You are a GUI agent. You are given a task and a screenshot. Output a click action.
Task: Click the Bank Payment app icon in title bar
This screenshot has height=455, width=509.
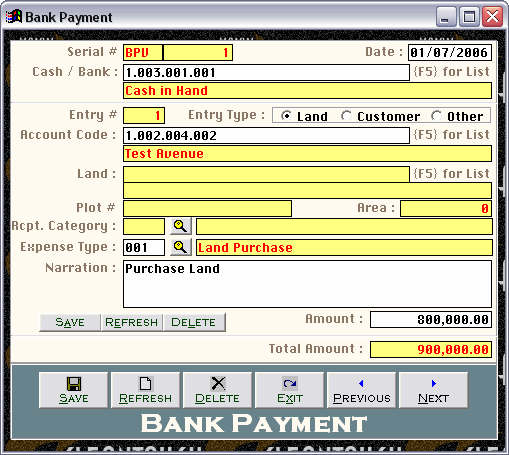coord(14,16)
